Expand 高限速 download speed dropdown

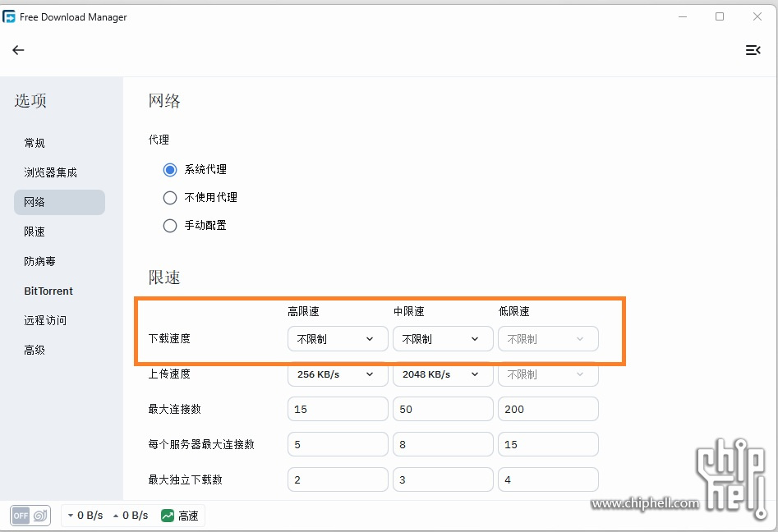[338, 339]
